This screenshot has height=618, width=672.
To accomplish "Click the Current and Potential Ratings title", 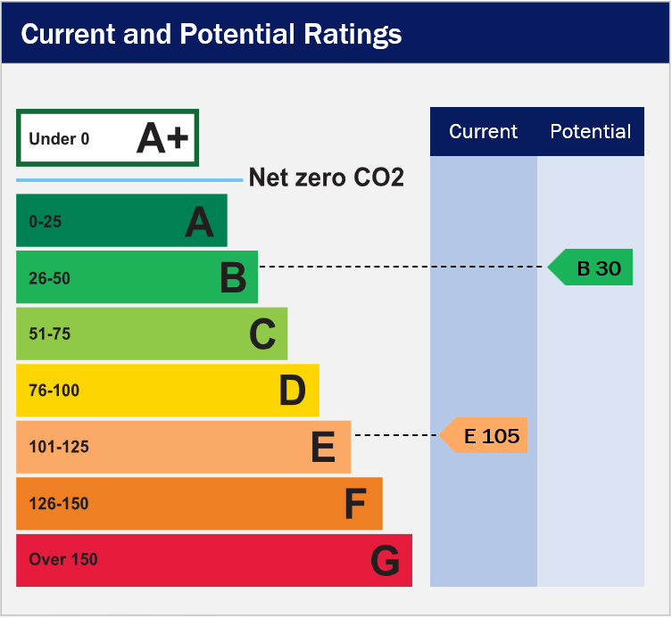I will click(211, 35).
